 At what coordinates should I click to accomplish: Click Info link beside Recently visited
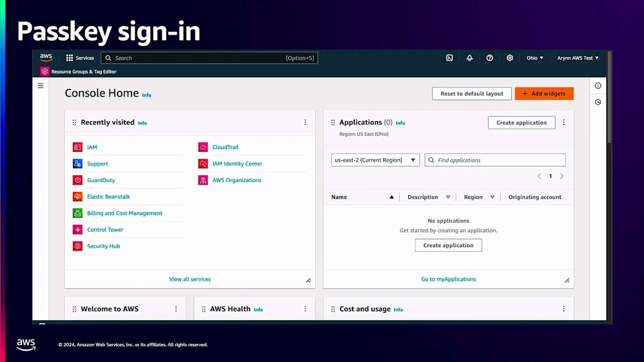(x=142, y=123)
